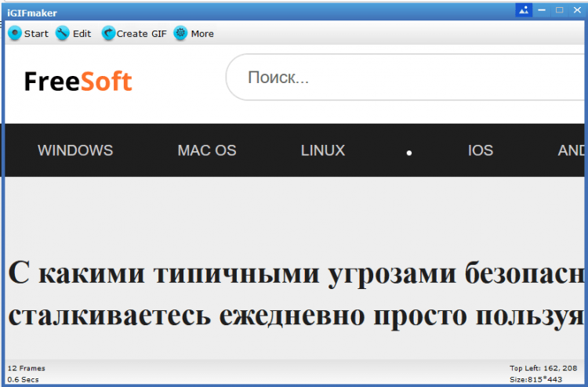This screenshot has height=387, width=588.
Task: Maximize the iGIFmaker window
Action: (560, 10)
